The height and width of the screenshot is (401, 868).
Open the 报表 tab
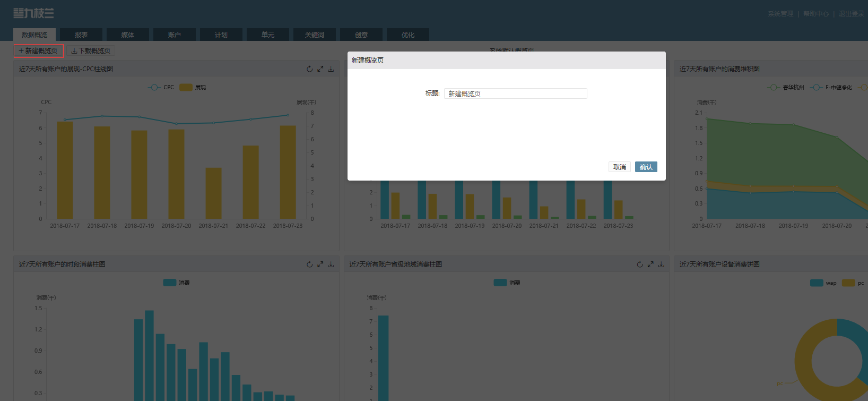tap(81, 35)
